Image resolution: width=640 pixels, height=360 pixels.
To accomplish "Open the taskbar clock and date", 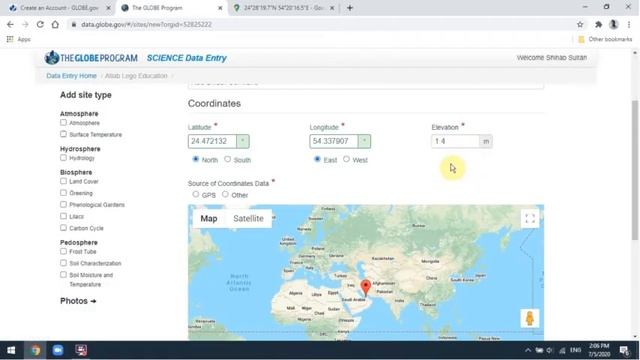I will (x=599, y=350).
